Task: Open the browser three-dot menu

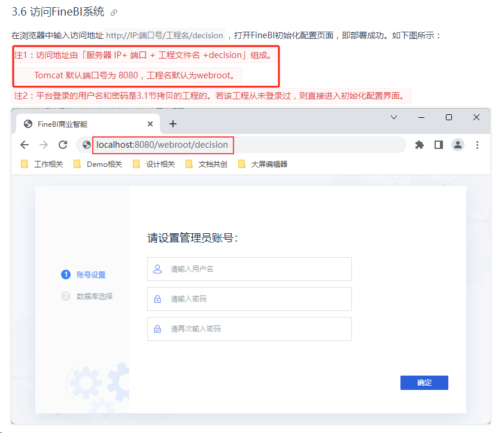Action: click(x=477, y=145)
